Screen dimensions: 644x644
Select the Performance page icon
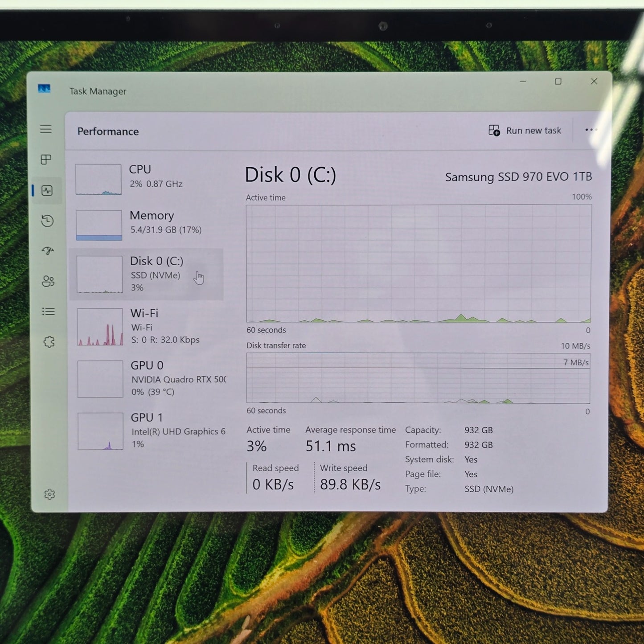[47, 191]
